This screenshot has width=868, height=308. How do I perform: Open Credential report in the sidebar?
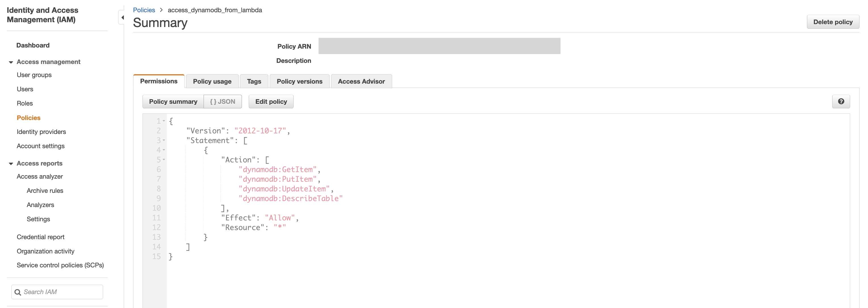tap(40, 237)
